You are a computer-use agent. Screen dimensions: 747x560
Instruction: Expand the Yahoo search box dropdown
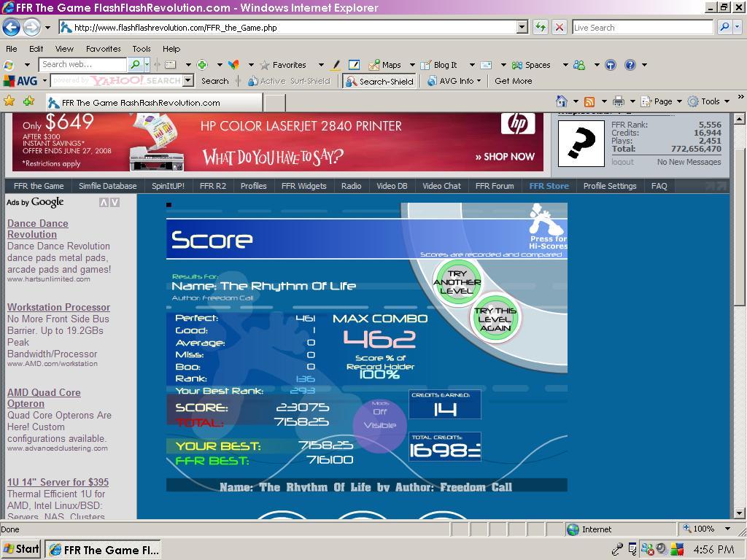(x=189, y=80)
